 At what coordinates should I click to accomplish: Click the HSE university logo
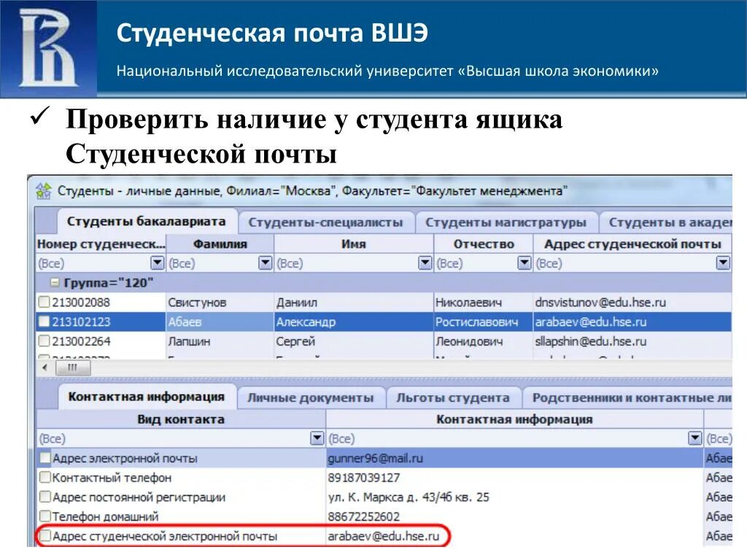(x=47, y=50)
